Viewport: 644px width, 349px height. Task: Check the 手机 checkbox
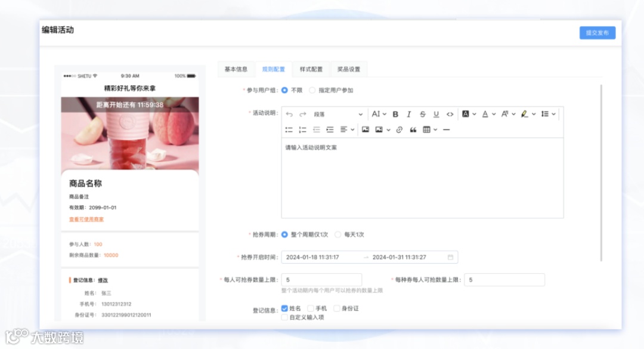[x=311, y=308]
